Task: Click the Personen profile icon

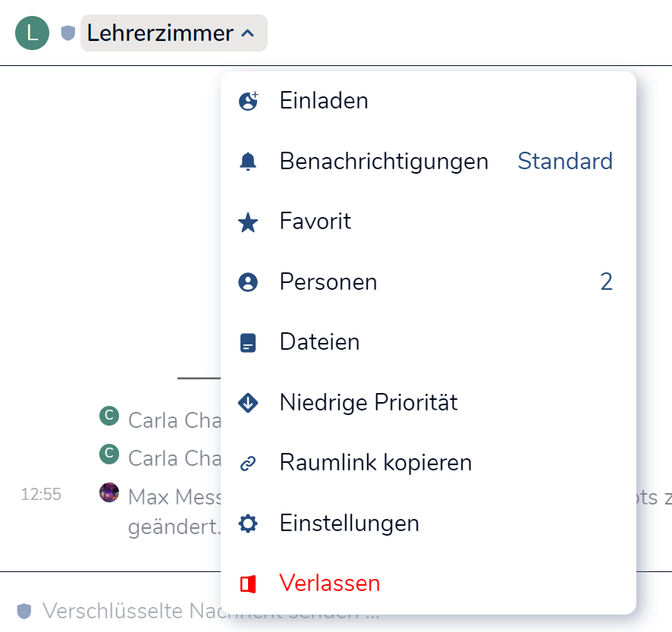Action: [x=248, y=282]
